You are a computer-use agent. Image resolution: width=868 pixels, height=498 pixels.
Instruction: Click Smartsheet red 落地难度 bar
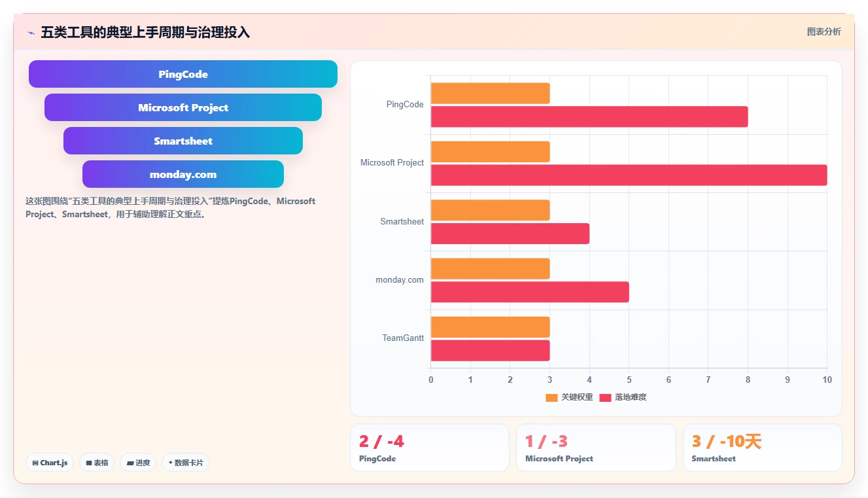510,234
